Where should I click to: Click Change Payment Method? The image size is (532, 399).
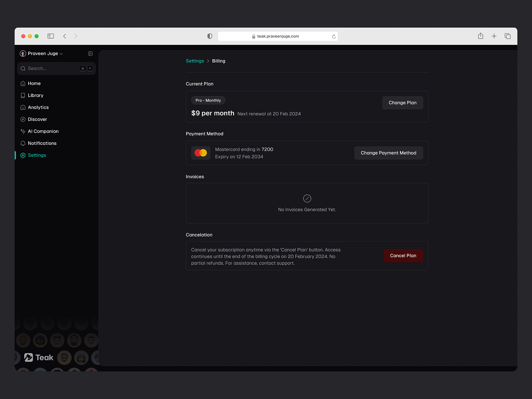(388, 153)
